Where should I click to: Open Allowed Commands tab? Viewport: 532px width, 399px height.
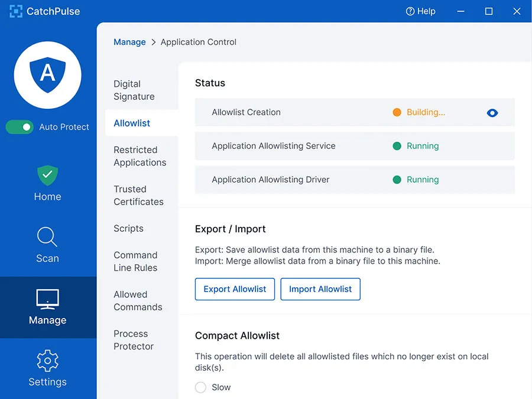point(138,301)
